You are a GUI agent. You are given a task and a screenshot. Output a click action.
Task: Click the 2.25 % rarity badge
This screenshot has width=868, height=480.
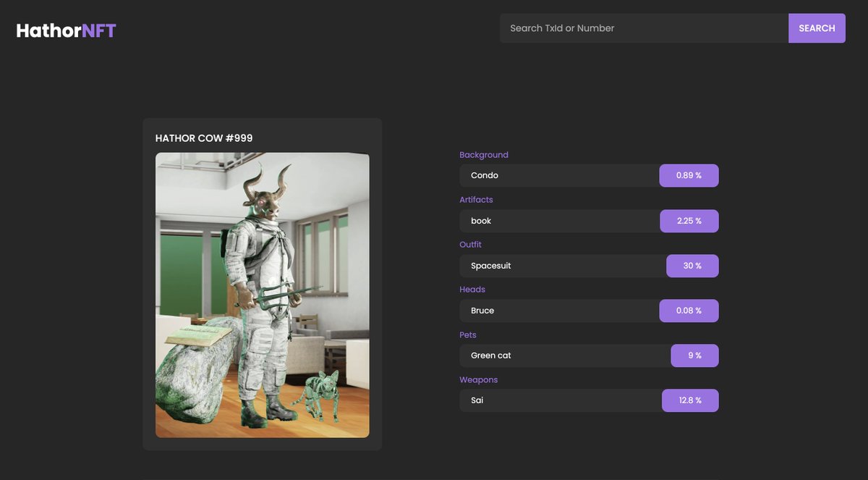pyautogui.click(x=689, y=221)
